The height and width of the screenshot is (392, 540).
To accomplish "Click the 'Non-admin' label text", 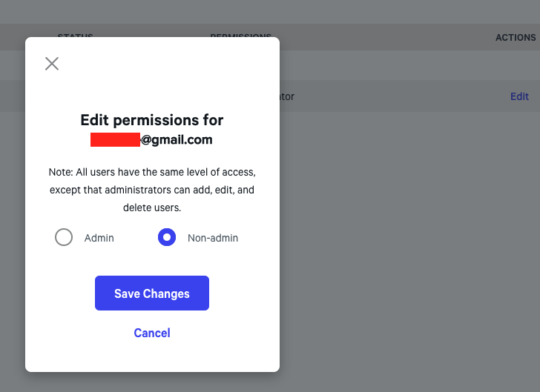I will [x=213, y=238].
